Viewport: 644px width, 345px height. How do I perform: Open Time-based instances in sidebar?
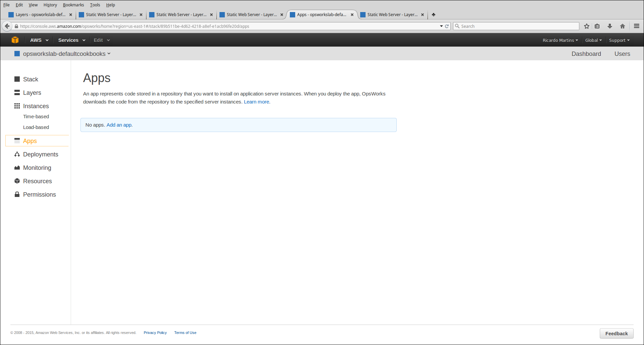click(36, 117)
